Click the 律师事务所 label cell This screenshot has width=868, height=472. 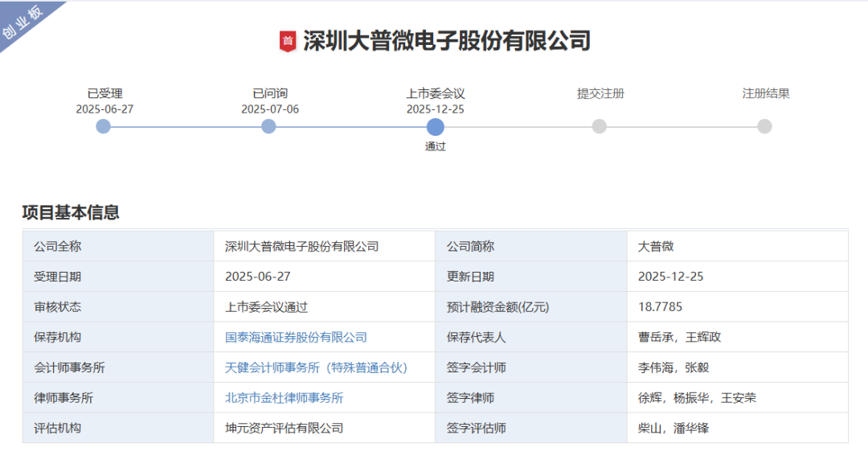[x=118, y=398]
